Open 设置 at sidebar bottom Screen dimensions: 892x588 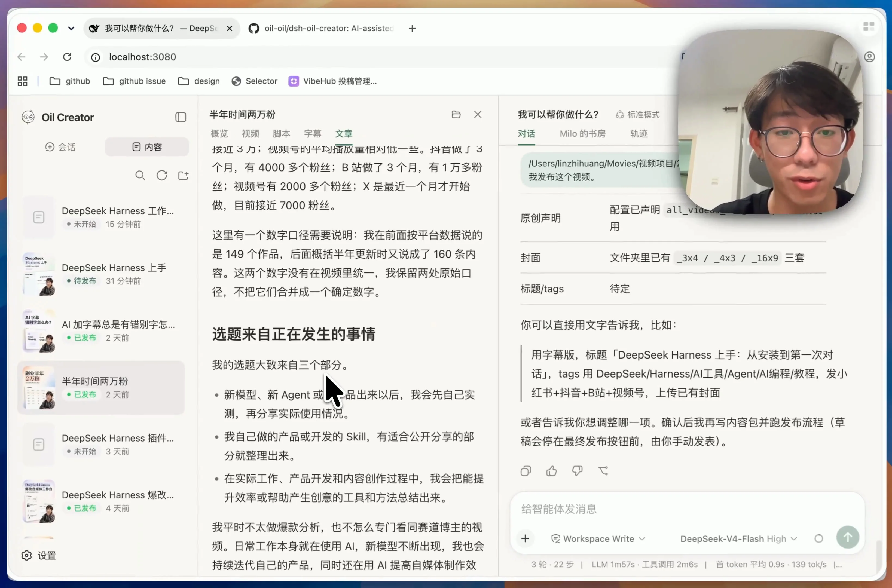39,555
